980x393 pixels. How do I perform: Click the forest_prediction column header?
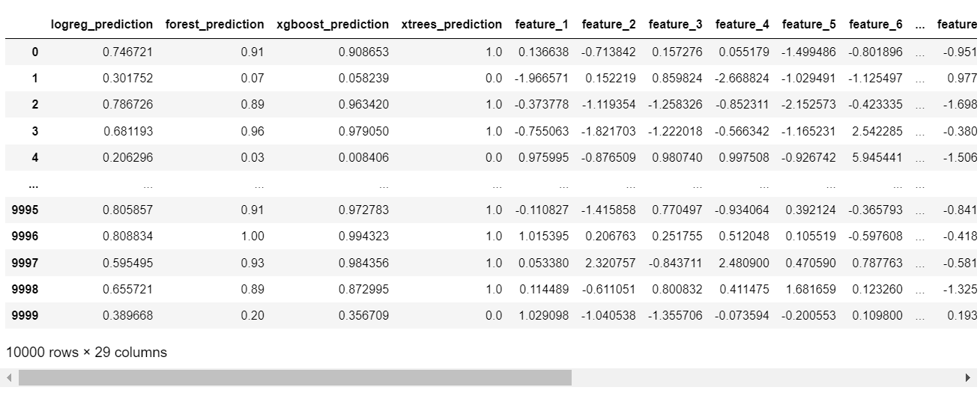click(x=215, y=25)
